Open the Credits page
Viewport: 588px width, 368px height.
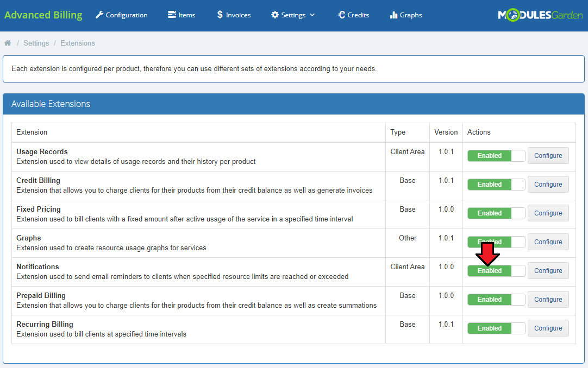(x=353, y=15)
